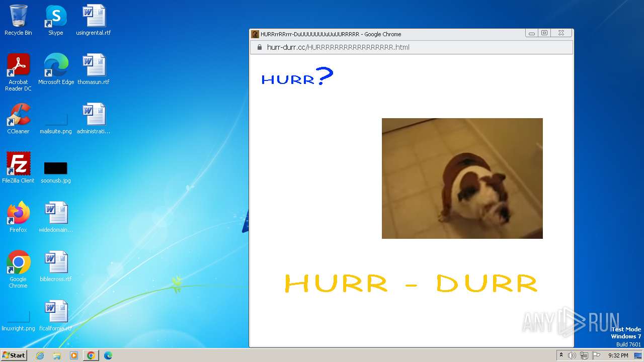Viewport: 644px width, 362px height.
Task: Open Windows Media Player taskbar icon
Action: (x=74, y=355)
